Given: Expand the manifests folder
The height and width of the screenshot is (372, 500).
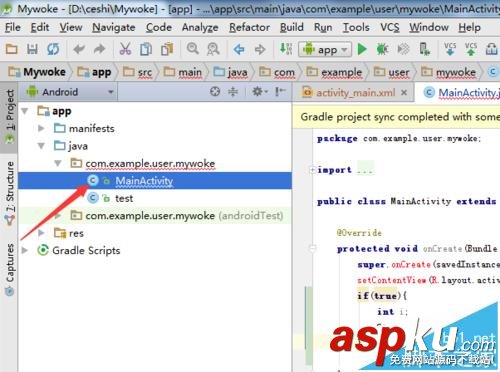Looking at the screenshot, I should pos(41,128).
